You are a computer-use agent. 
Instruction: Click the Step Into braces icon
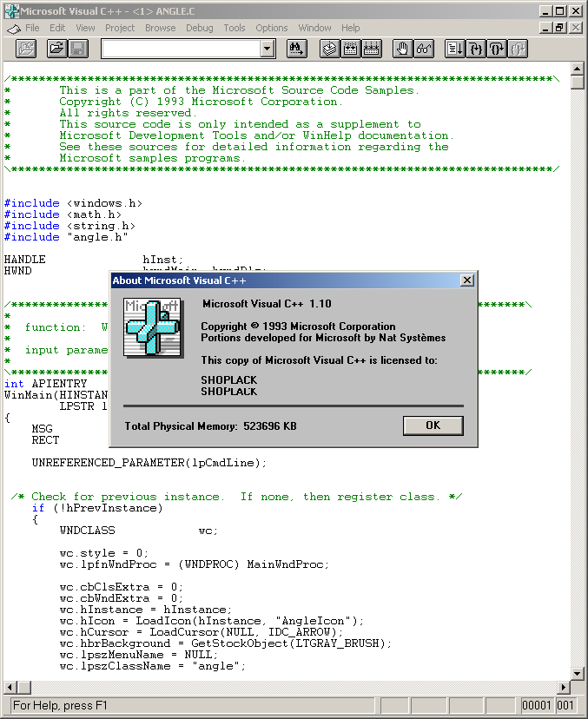tap(476, 49)
